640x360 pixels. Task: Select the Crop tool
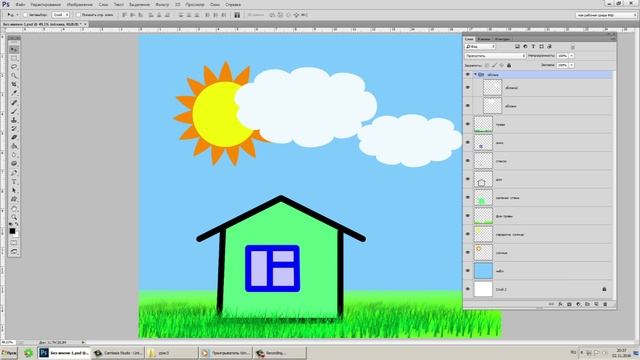click(14, 84)
